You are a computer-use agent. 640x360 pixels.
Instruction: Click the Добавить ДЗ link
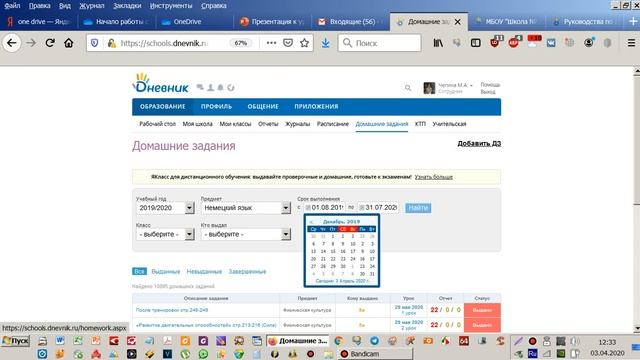[479, 143]
